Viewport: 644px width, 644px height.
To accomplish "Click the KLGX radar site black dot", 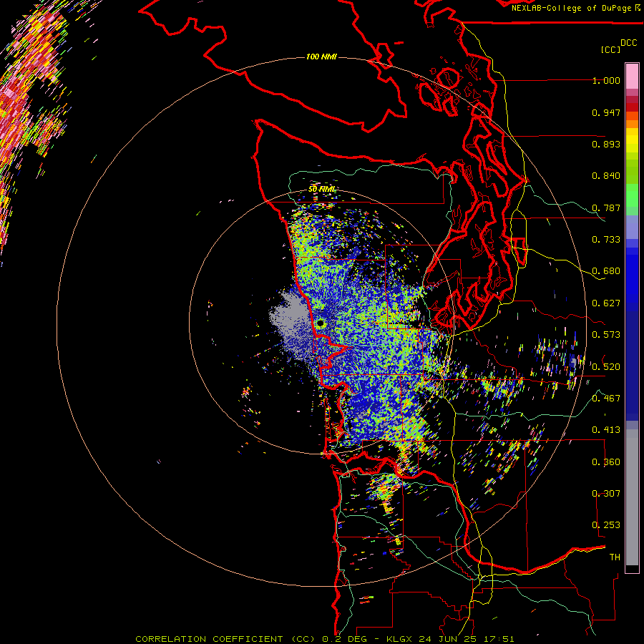I will (321, 323).
